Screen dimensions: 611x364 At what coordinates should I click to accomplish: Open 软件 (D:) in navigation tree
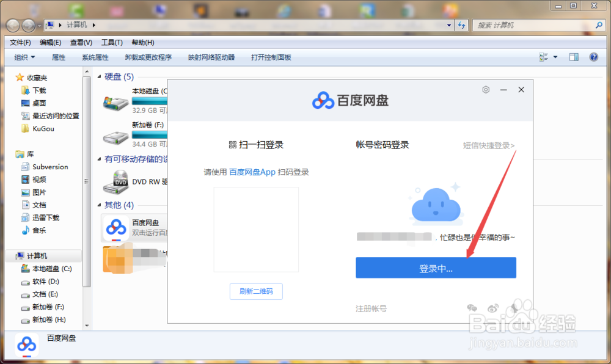coord(46,282)
